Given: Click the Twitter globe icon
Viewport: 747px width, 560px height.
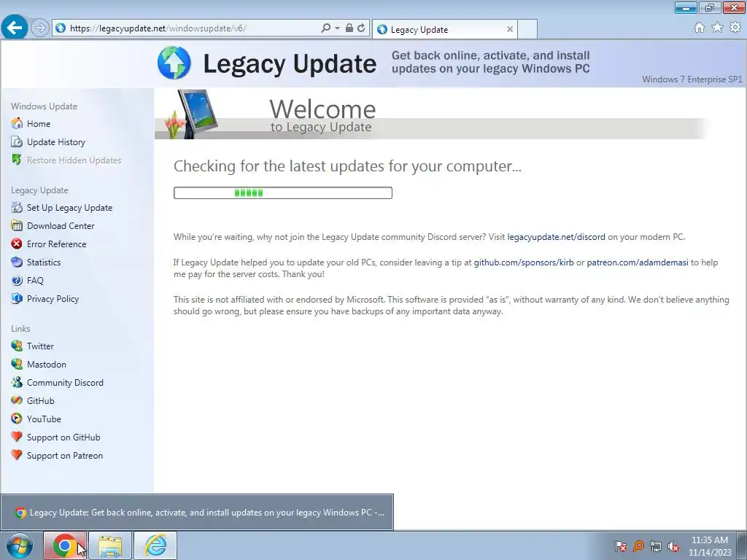Looking at the screenshot, I should 17,346.
